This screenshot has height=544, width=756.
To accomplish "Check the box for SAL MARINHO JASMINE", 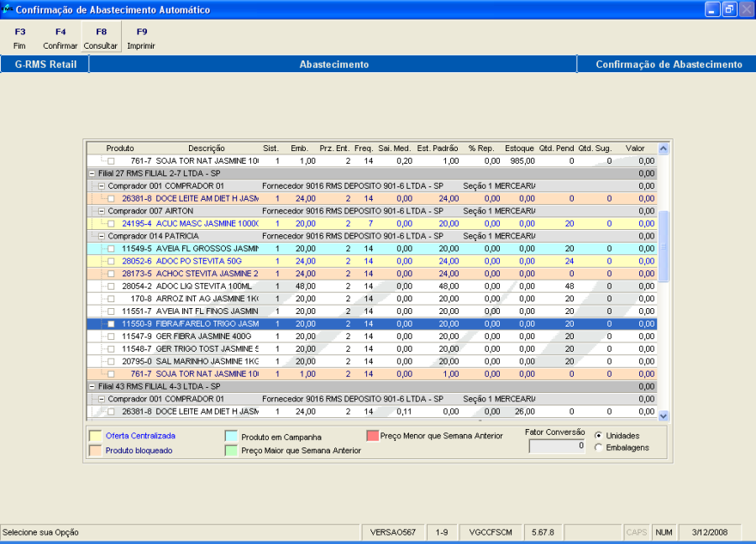I will click(111, 361).
